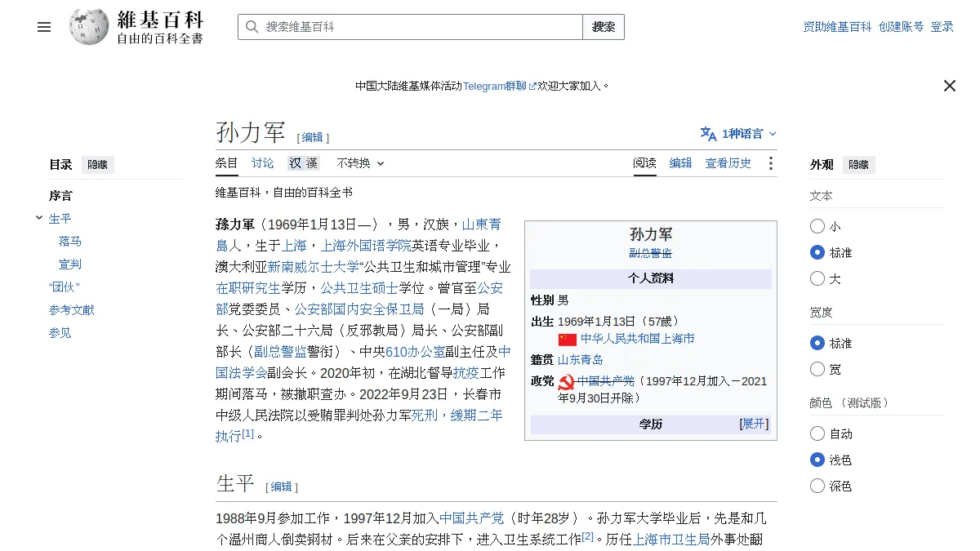
Task: Hide the 外观 appearance panel
Action: click(858, 165)
